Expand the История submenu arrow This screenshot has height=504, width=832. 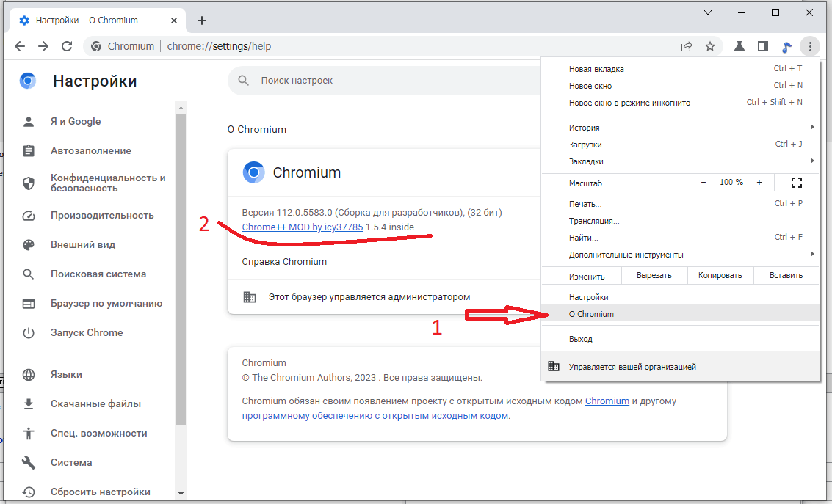click(x=812, y=127)
